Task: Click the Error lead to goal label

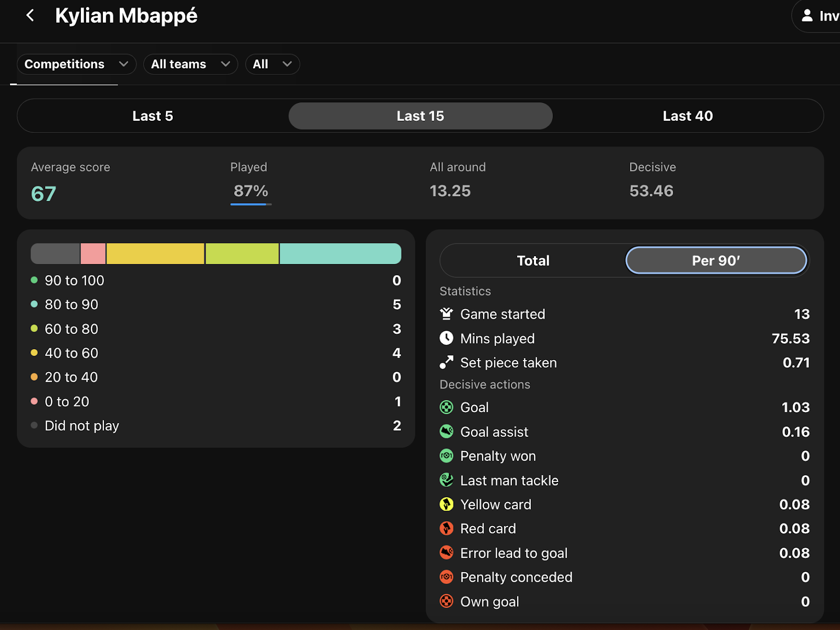Action: pos(514,553)
